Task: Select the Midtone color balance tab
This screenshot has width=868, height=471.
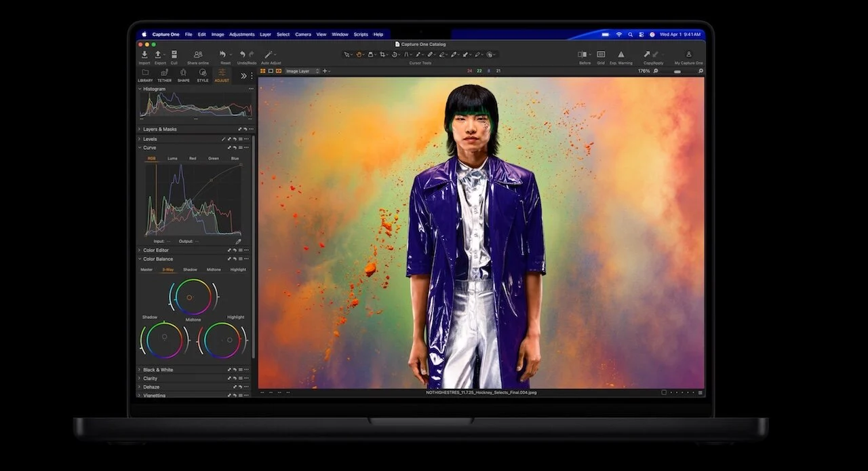Action: (x=214, y=269)
